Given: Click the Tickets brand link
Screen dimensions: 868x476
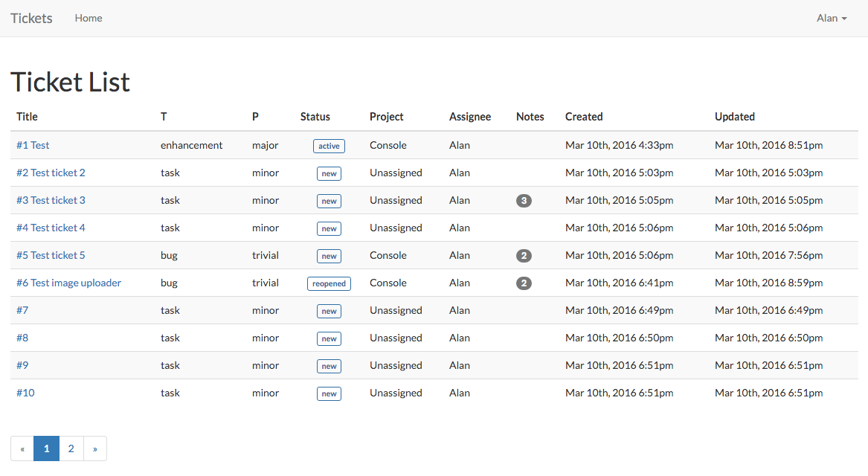Looking at the screenshot, I should click(31, 19).
